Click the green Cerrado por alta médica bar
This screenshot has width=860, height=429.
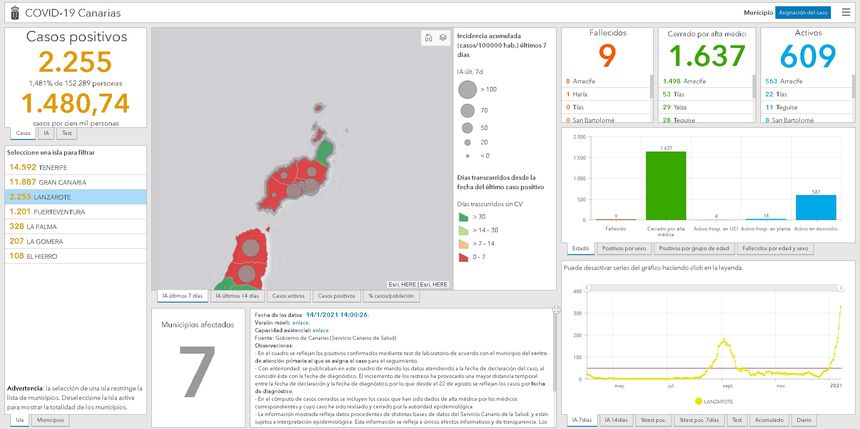(x=665, y=185)
